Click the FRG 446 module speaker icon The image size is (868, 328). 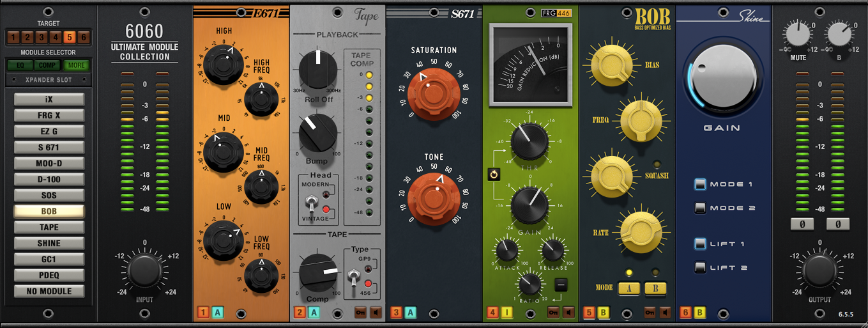coord(568,313)
